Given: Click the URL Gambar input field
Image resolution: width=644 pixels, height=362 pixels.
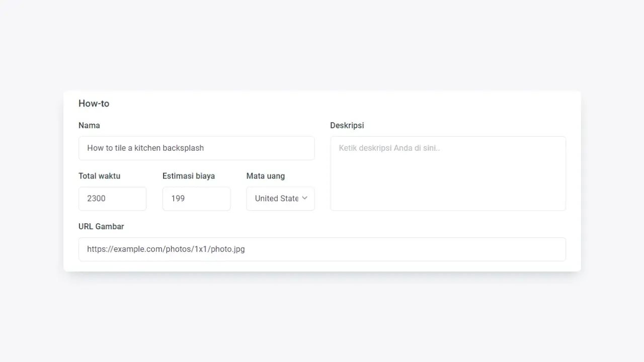Looking at the screenshot, I should click(322, 249).
